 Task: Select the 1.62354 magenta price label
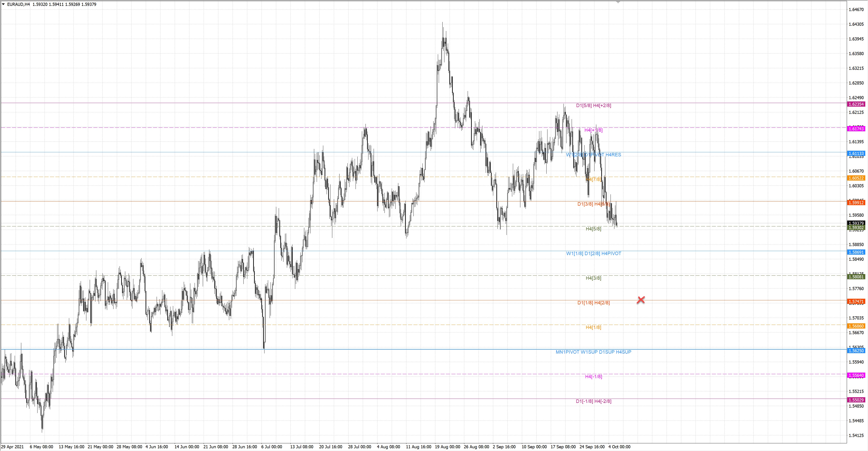click(856, 104)
